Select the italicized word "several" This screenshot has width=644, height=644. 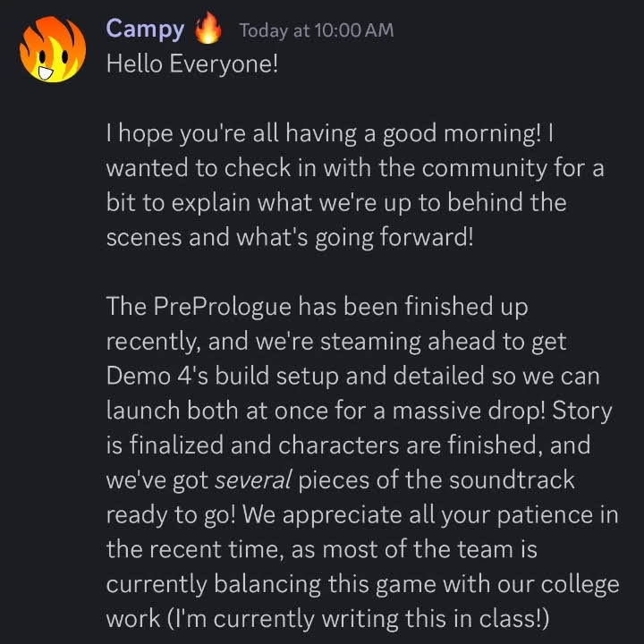253,479
